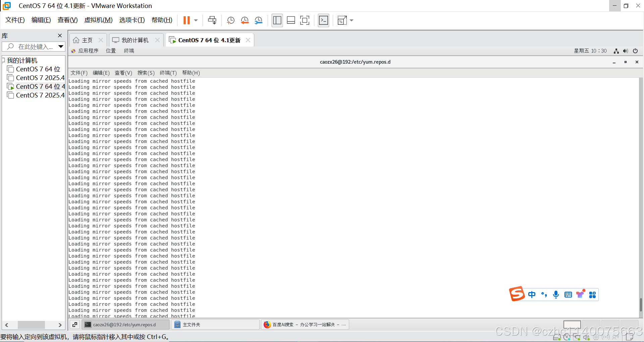
Task: Open the Sogou toolbox grid icon
Action: tap(592, 294)
